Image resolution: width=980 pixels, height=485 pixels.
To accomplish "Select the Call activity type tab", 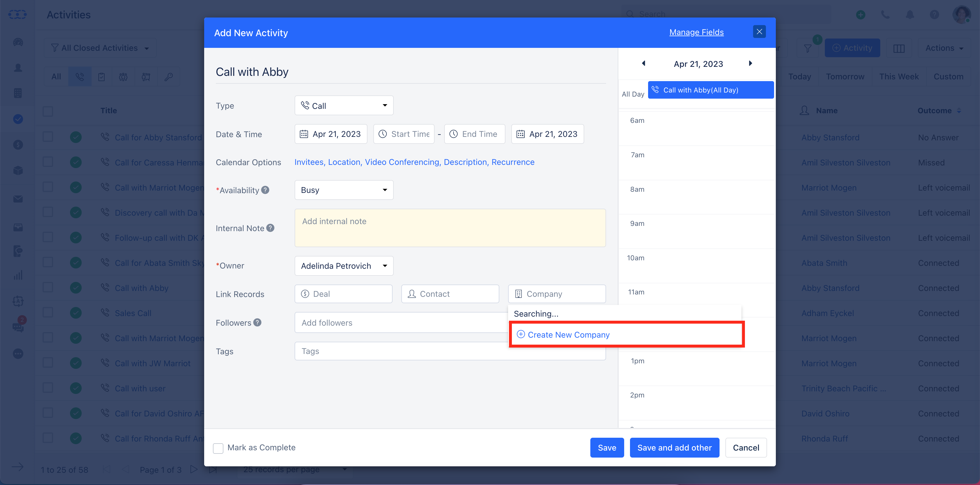I will pyautogui.click(x=80, y=76).
